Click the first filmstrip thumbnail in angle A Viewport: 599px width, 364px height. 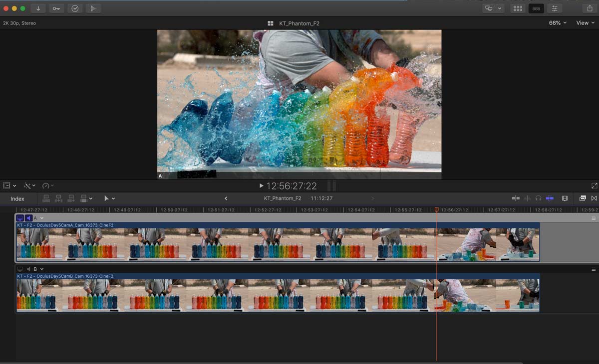(39, 244)
